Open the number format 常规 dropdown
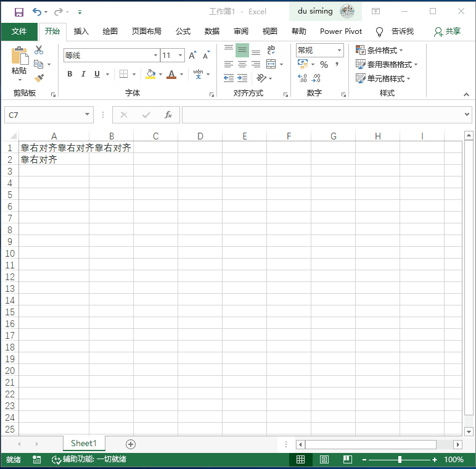The width and height of the screenshot is (476, 469). (339, 50)
